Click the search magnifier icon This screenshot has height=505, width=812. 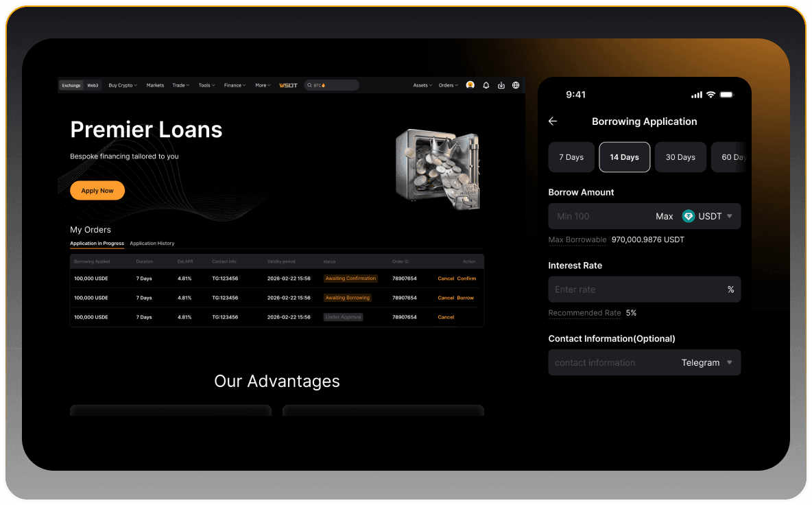coord(310,85)
